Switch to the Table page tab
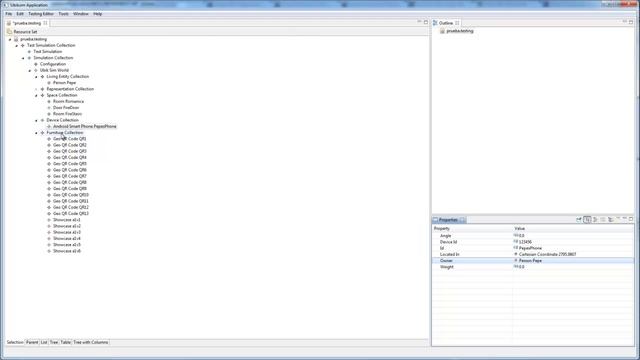Image resolution: width=640 pixels, height=360 pixels. (x=66, y=342)
